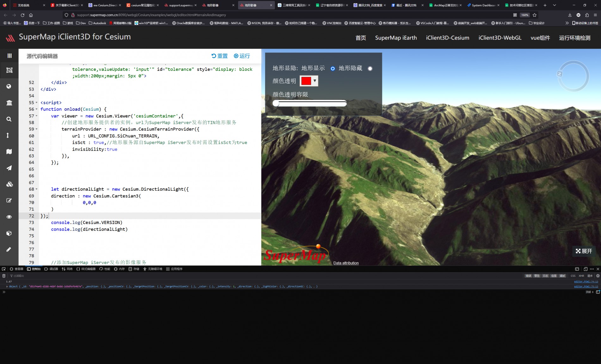Open vue组件 nav item
Image resolution: width=601 pixels, height=364 pixels.
coord(540,38)
